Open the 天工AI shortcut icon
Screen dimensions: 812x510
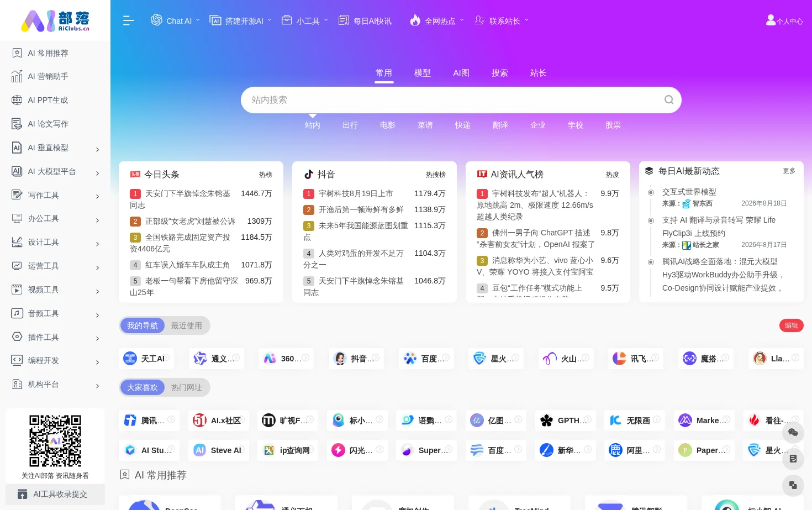click(x=130, y=359)
